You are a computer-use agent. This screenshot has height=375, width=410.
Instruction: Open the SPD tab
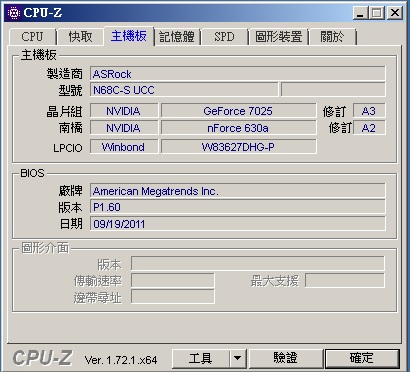(224, 37)
